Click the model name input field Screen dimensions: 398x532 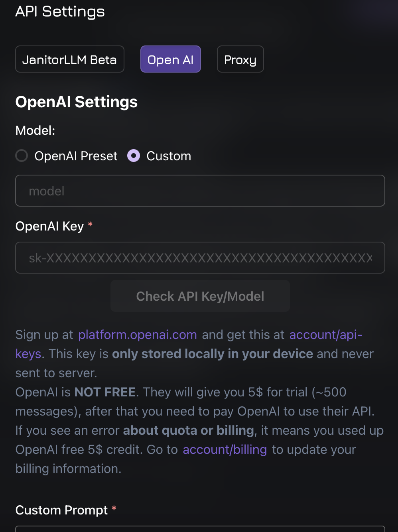pos(200,191)
